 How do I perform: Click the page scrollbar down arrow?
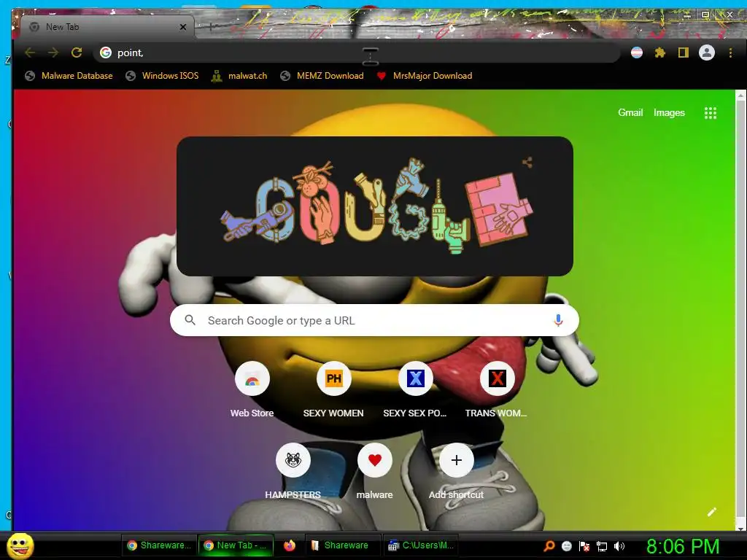741,528
